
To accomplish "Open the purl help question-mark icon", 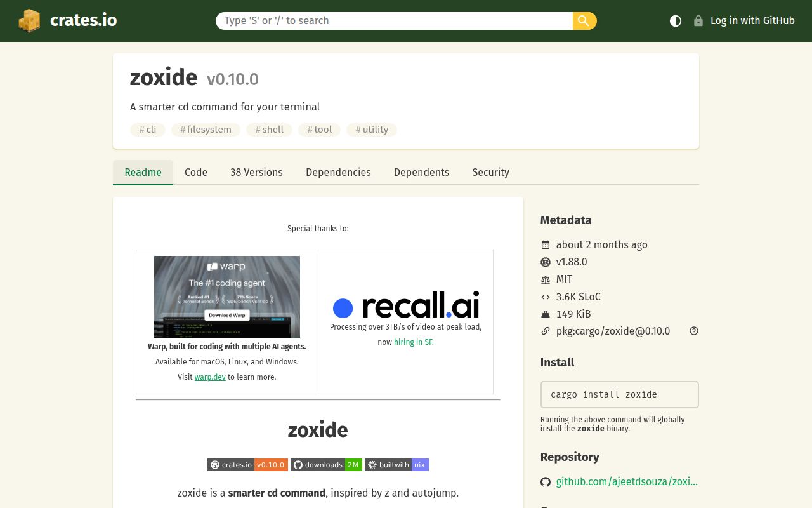I will click(x=694, y=331).
